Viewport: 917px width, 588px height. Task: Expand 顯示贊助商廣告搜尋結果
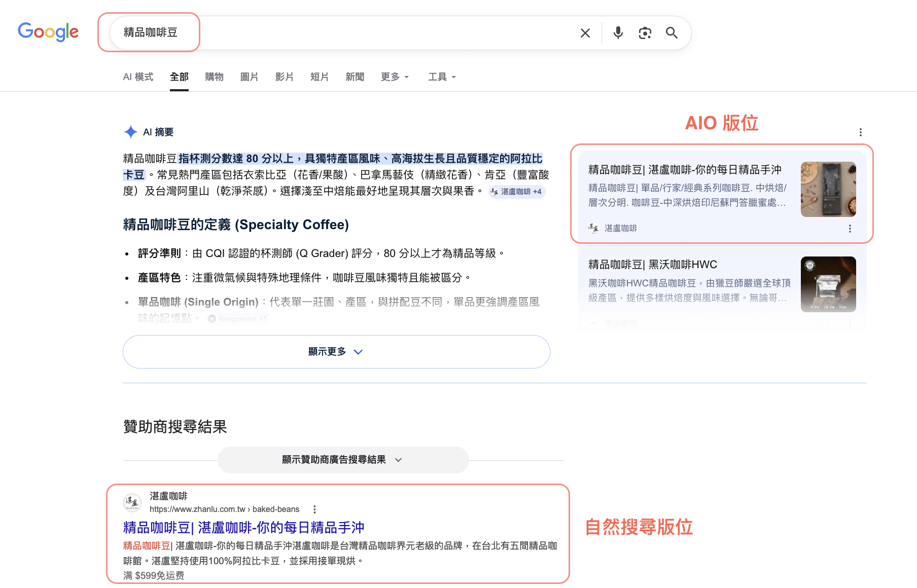click(343, 460)
